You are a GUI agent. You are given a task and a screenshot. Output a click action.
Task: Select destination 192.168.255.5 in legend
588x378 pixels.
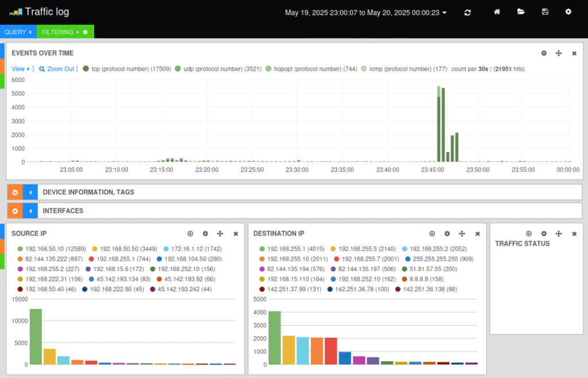pos(363,249)
